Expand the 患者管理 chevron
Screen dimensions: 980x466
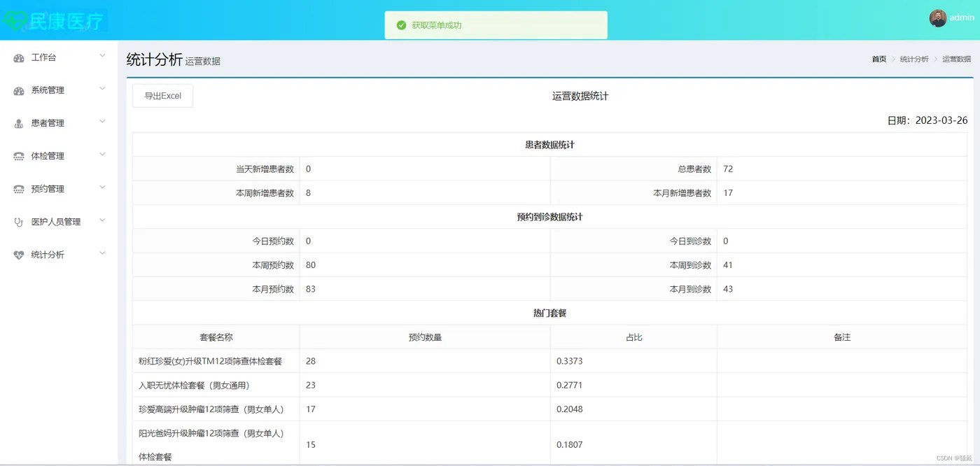[102, 122]
